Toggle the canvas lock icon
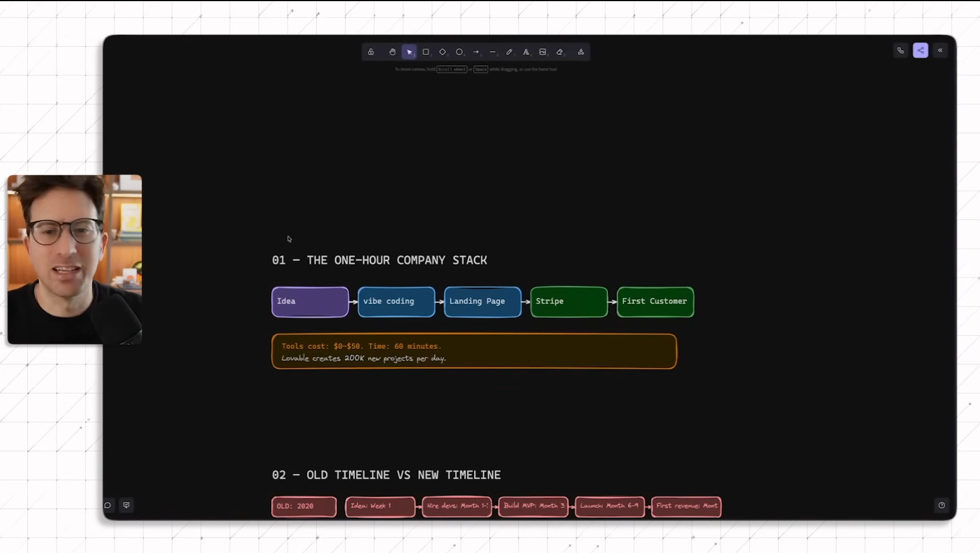Screen dimensions: 980x553 [371, 52]
